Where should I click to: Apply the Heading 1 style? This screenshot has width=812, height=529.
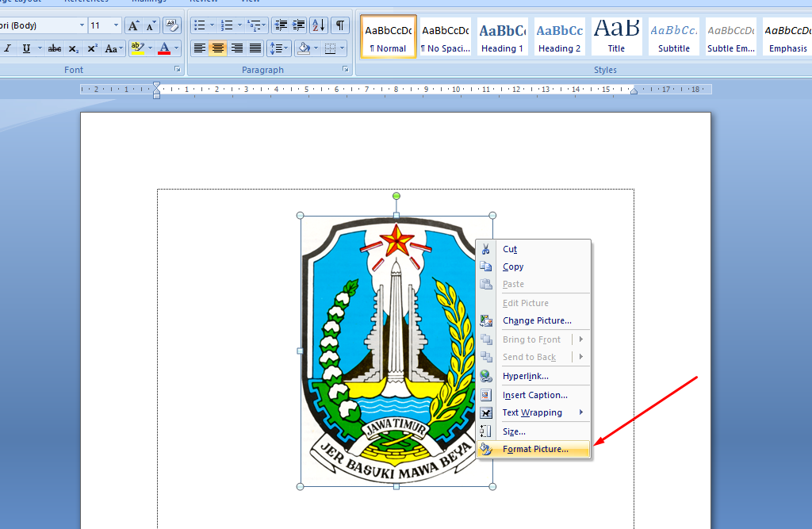502,36
